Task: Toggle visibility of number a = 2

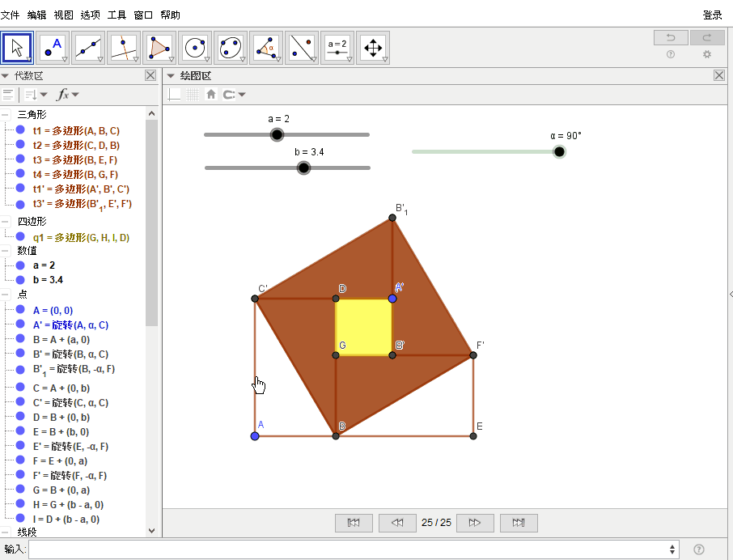Action: point(20,265)
